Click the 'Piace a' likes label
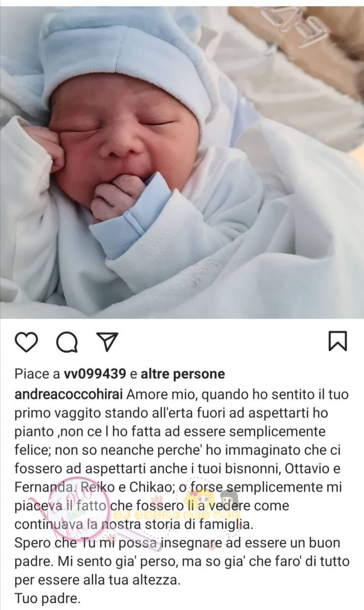Viewport: 364px width, 610px height. (x=37, y=374)
